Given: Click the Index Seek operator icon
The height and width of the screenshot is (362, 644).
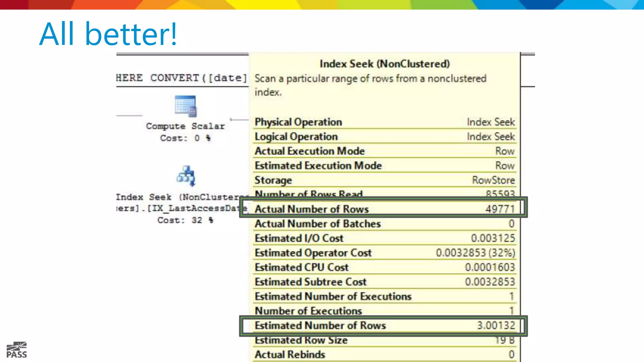Looking at the screenshot, I should [x=186, y=176].
